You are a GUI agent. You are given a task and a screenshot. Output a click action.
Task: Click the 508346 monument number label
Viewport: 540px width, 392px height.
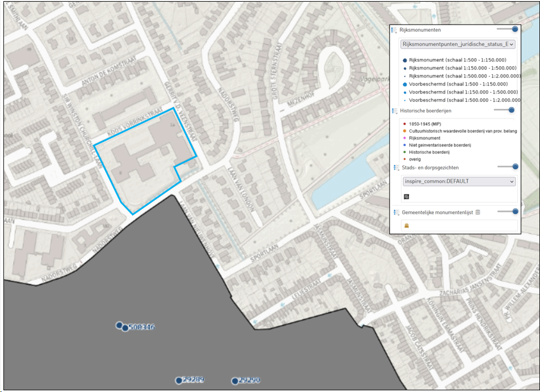(141, 327)
